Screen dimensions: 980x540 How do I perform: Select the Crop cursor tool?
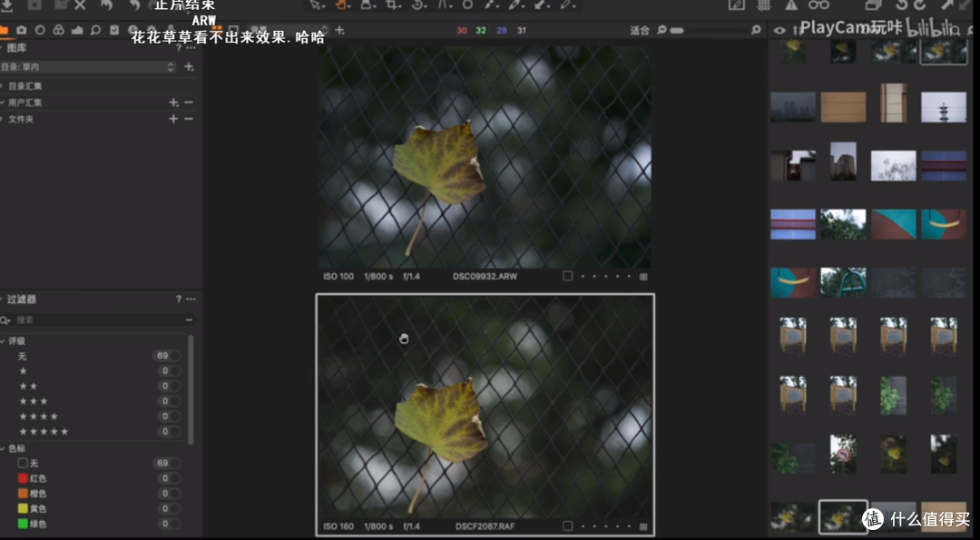pyautogui.click(x=393, y=5)
